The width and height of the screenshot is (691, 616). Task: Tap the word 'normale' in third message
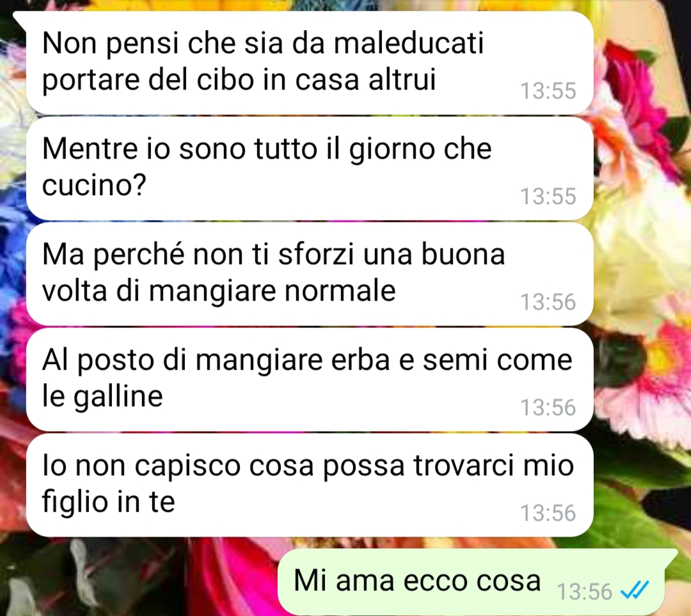tap(340, 291)
